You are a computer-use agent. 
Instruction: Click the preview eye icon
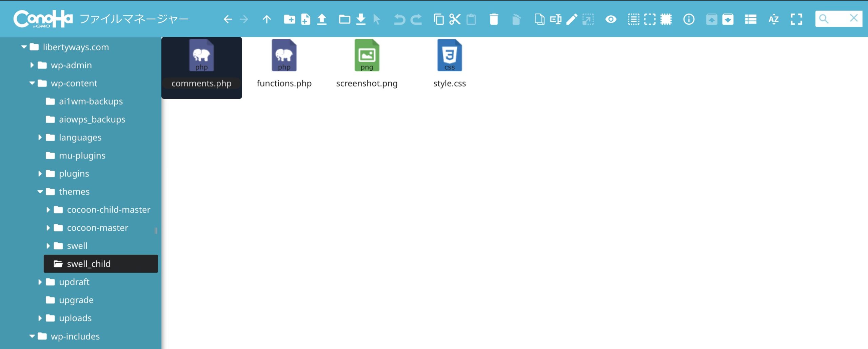click(x=611, y=19)
